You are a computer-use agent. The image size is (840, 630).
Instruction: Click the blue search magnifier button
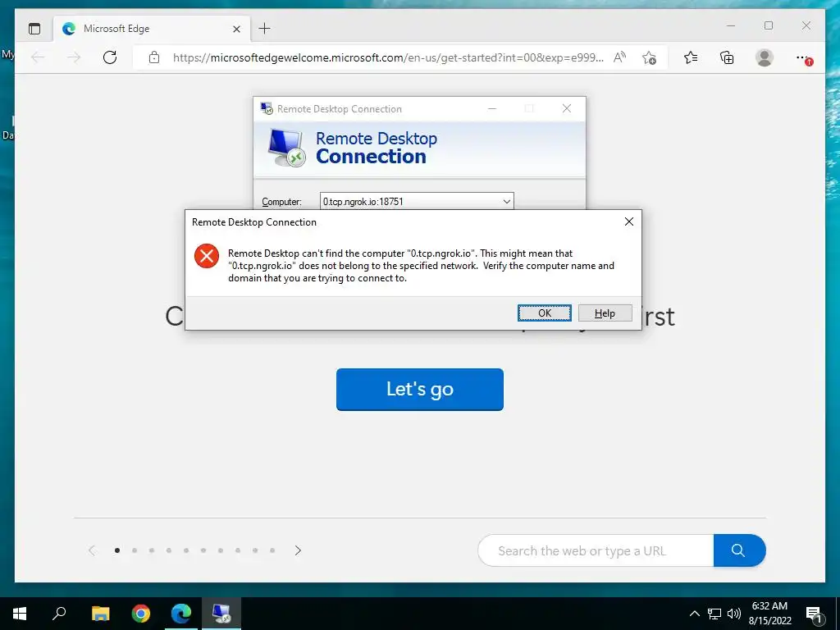739,550
